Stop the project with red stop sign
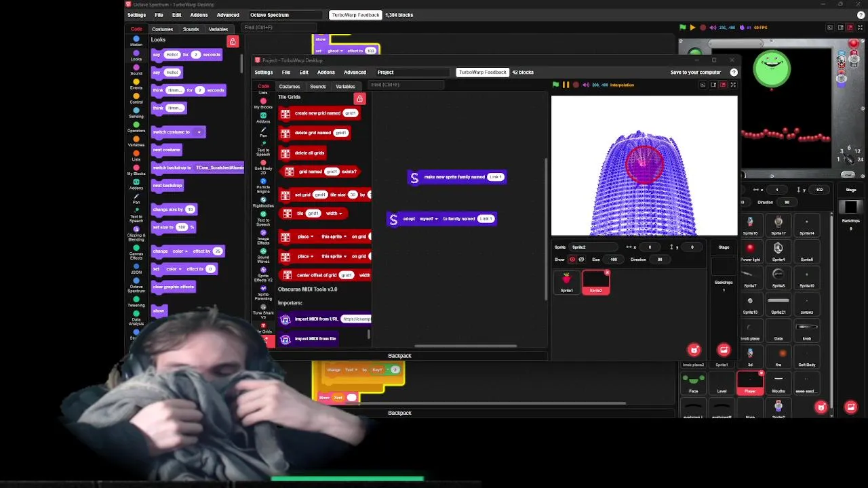868x488 pixels. tap(576, 85)
